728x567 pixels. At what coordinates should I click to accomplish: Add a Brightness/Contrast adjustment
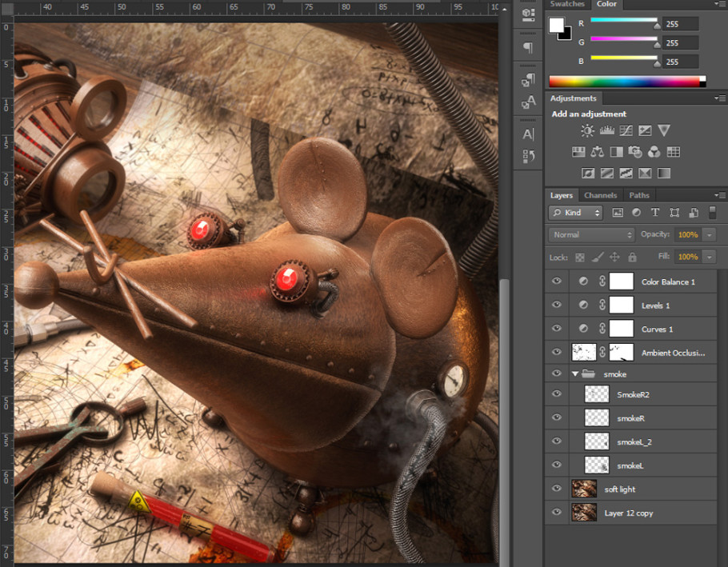pos(587,131)
